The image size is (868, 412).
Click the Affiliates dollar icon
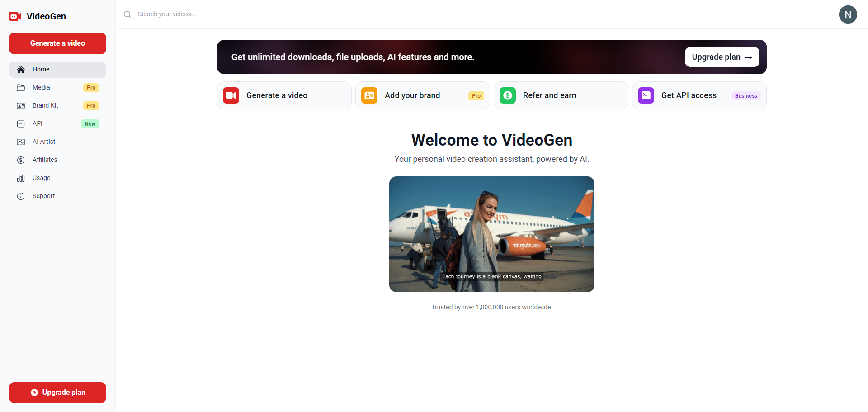21,160
